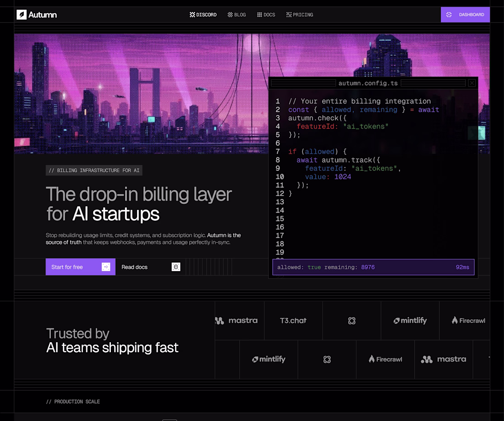Click the 'remaining: 8976' output value

click(x=350, y=267)
